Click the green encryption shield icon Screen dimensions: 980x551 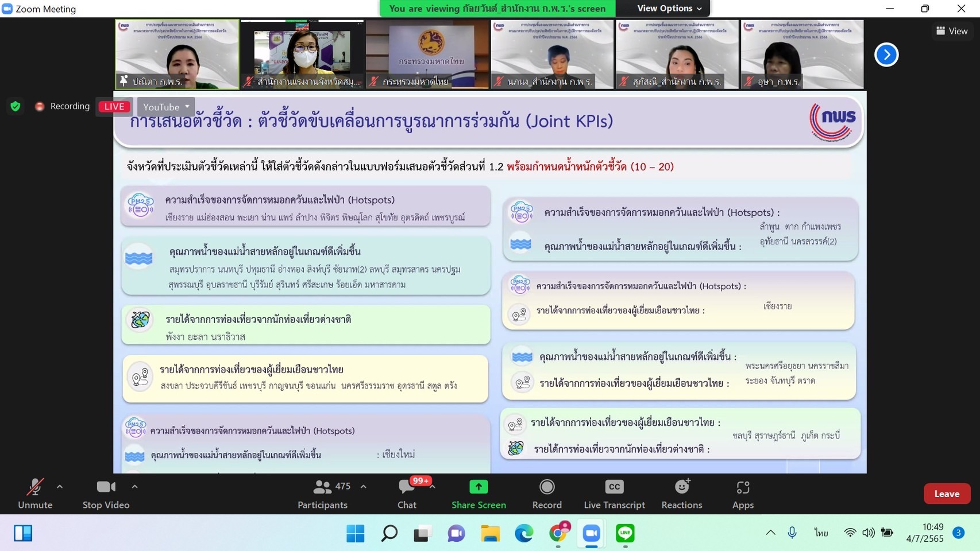(16, 106)
